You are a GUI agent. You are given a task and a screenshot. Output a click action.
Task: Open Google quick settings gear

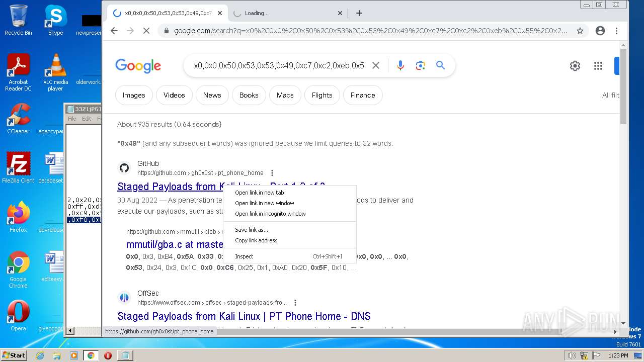[575, 66]
